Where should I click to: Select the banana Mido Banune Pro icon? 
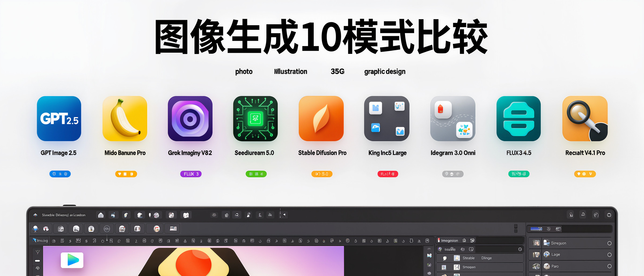[x=125, y=119]
